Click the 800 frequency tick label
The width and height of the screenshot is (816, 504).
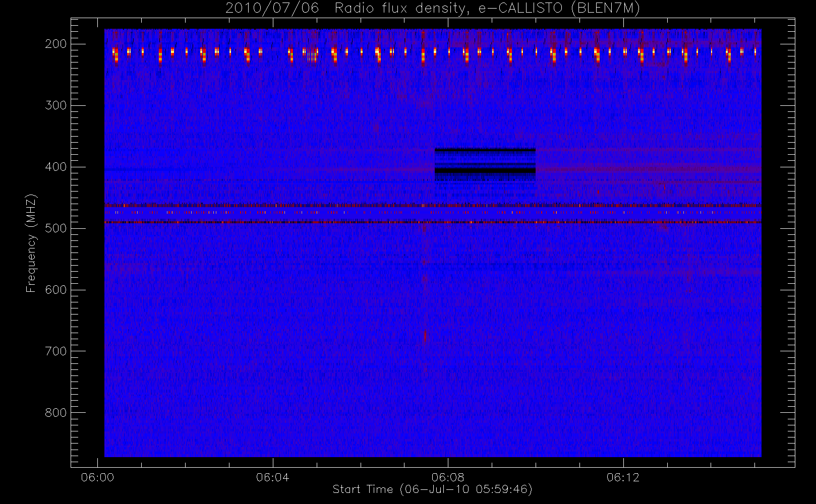point(56,413)
